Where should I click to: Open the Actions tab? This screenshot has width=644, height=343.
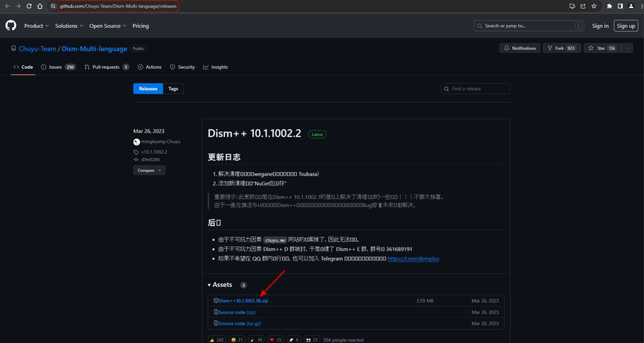(150, 67)
